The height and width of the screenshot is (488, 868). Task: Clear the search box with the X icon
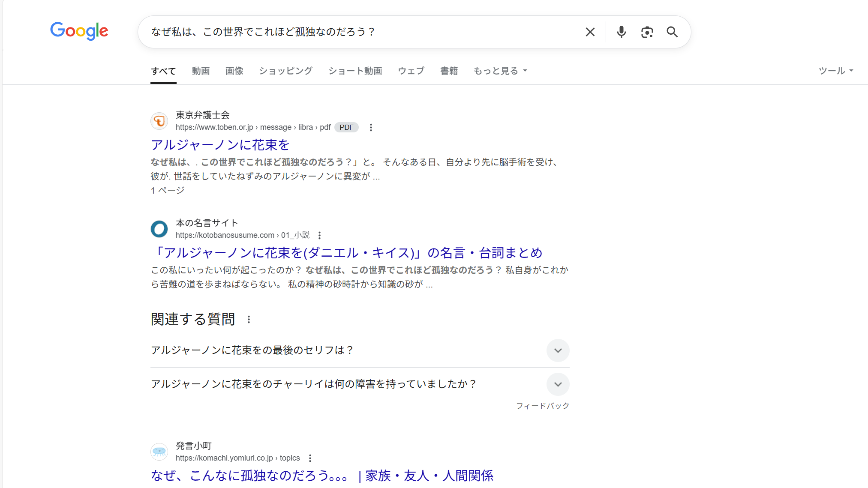click(x=590, y=32)
